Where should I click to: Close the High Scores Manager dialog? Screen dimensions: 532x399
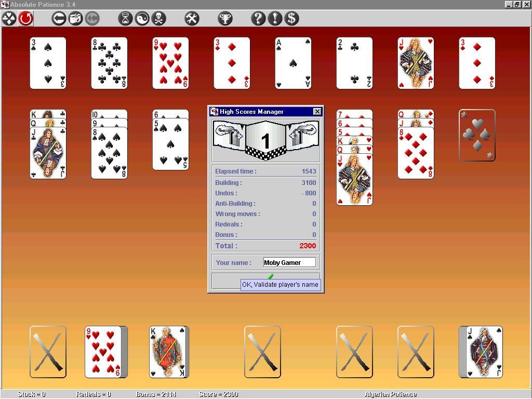[317, 112]
